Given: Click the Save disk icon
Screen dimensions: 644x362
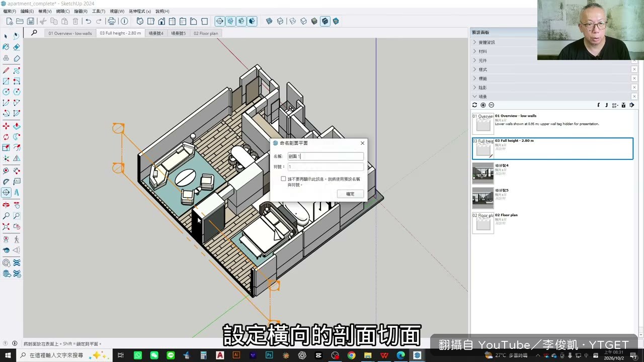Looking at the screenshot, I should tap(31, 21).
